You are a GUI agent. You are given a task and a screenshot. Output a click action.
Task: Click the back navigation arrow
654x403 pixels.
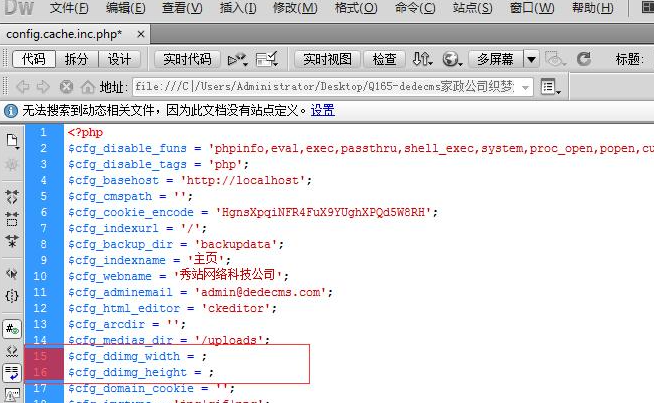click(x=23, y=87)
